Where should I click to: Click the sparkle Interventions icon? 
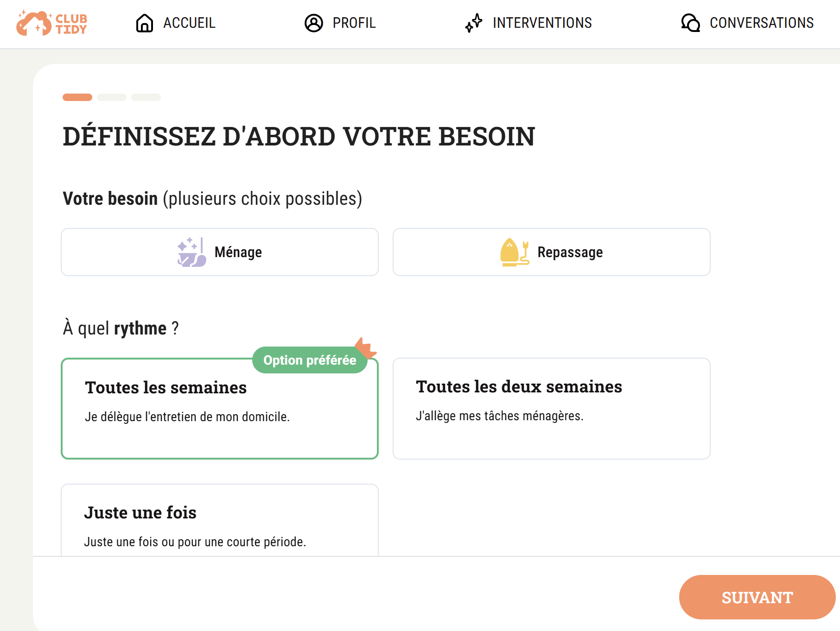tap(474, 23)
